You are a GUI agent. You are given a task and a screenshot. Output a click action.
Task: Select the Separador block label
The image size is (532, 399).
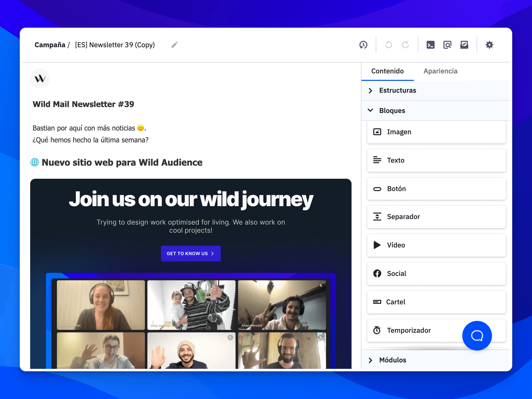pyautogui.click(x=403, y=217)
